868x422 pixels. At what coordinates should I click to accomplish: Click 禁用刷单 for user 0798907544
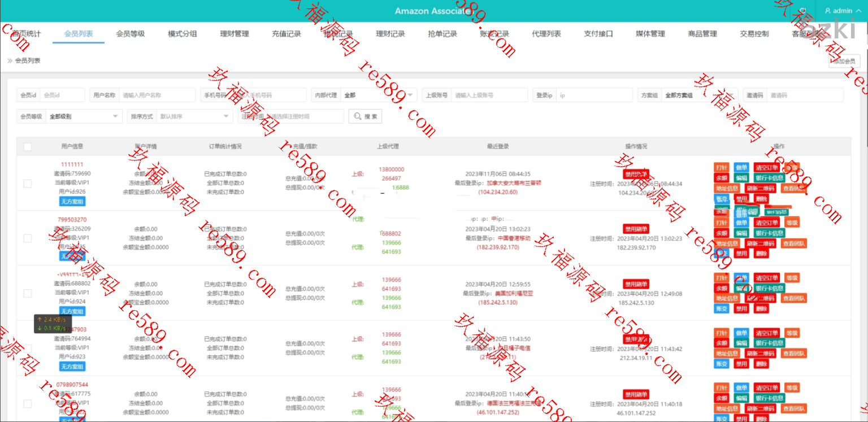pos(636,394)
